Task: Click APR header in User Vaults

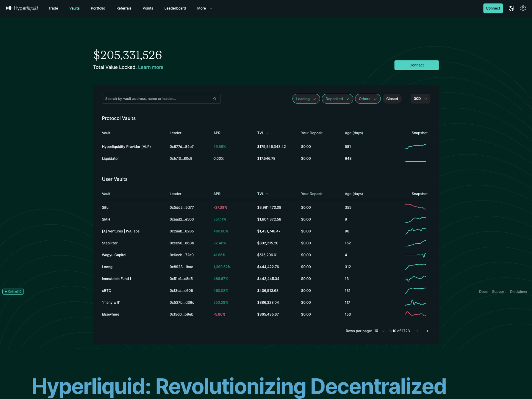Action: pos(217,194)
